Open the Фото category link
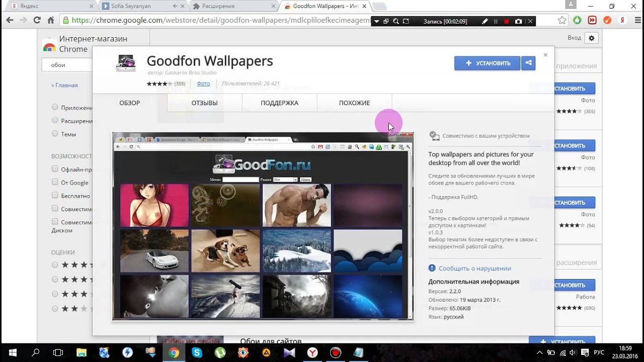Screen dimensions: 644x362 pyautogui.click(x=203, y=83)
